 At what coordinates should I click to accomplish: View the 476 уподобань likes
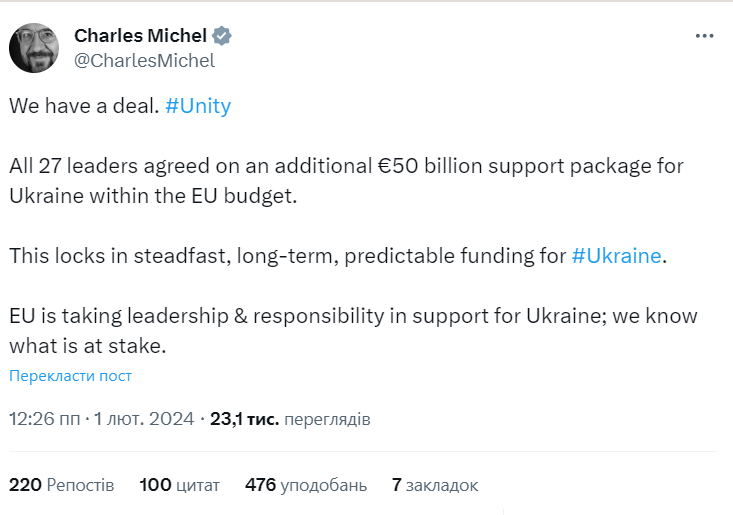(x=306, y=485)
